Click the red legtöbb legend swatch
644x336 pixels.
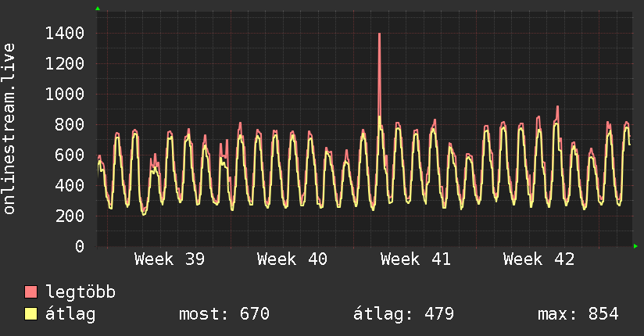tap(30, 292)
